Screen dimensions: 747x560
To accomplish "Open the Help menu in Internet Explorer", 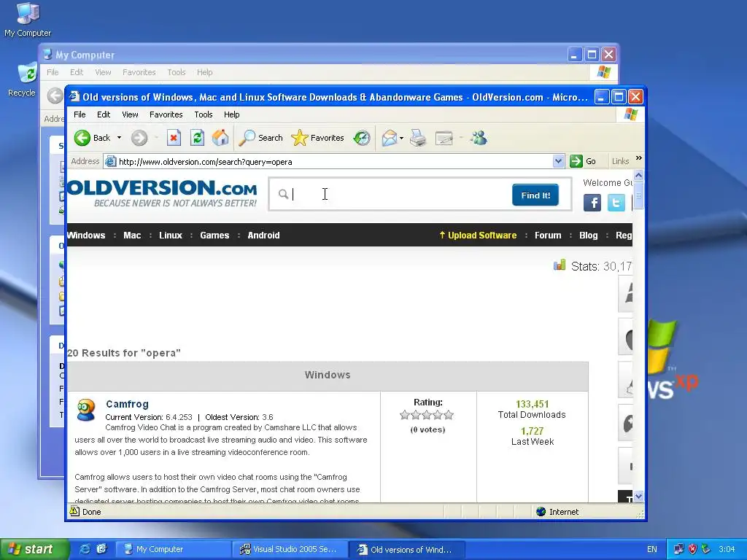I will click(x=231, y=114).
